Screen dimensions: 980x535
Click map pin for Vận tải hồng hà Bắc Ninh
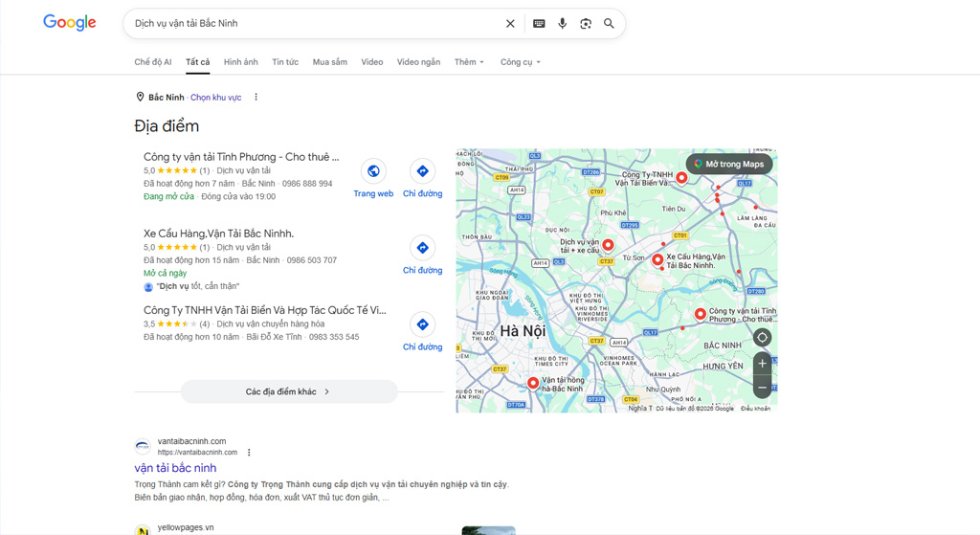(x=532, y=383)
